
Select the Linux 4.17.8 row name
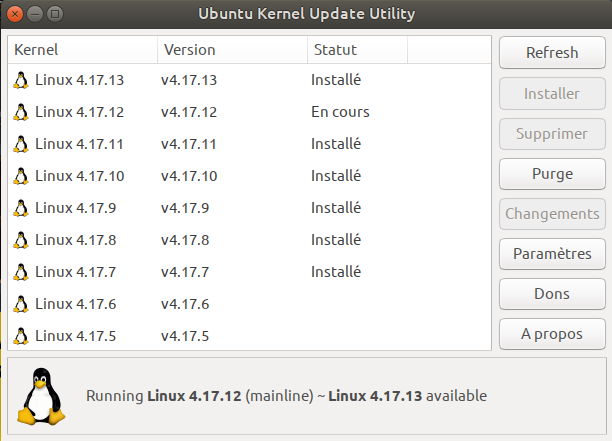click(76, 240)
